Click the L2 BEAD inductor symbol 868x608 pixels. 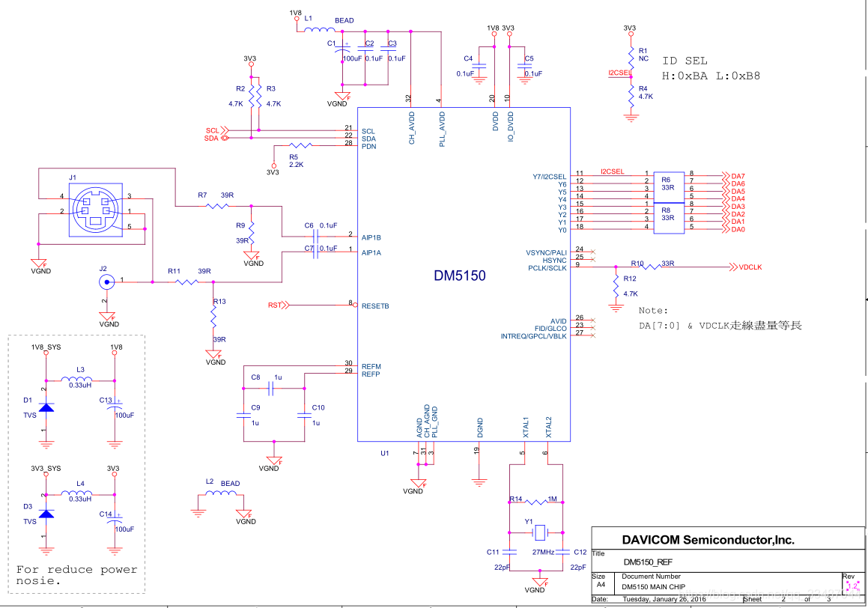tap(221, 493)
